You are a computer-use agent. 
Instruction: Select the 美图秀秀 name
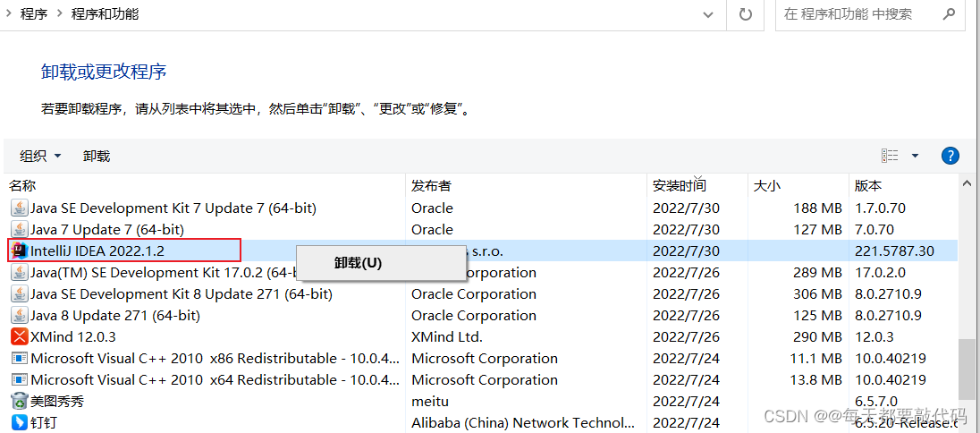point(57,401)
